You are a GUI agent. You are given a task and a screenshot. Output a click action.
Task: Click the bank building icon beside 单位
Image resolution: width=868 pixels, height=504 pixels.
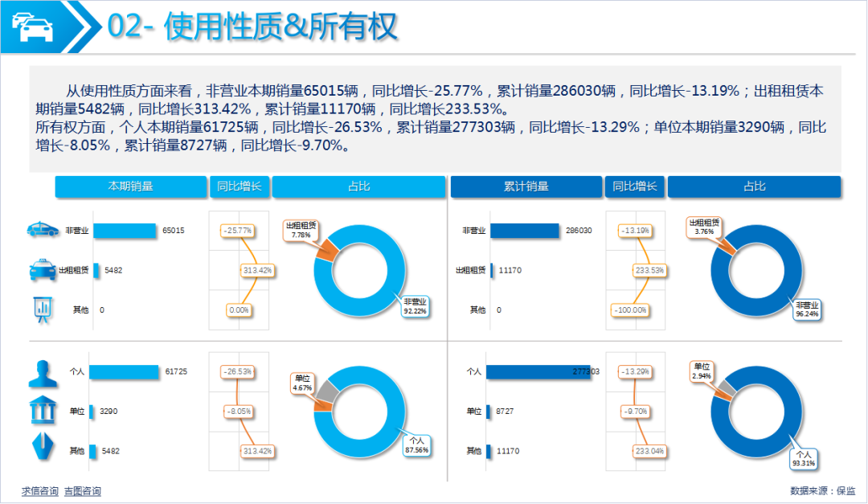pos(43,411)
